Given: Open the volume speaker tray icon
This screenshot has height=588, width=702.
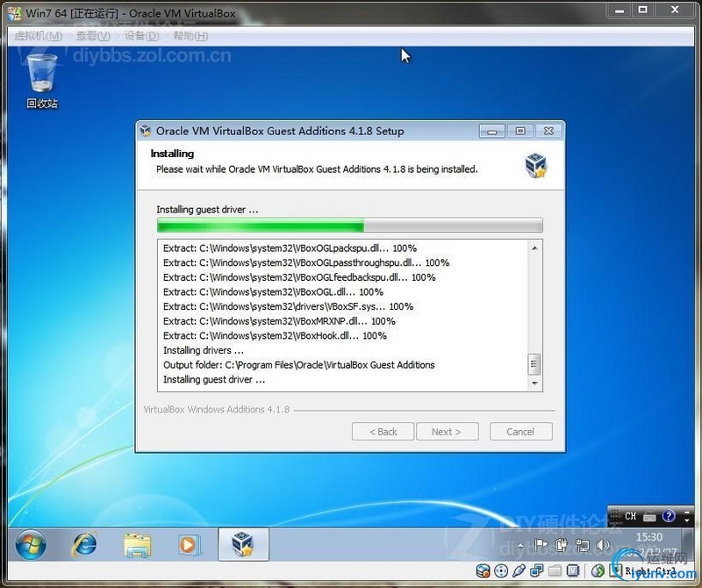Looking at the screenshot, I should point(603,545).
